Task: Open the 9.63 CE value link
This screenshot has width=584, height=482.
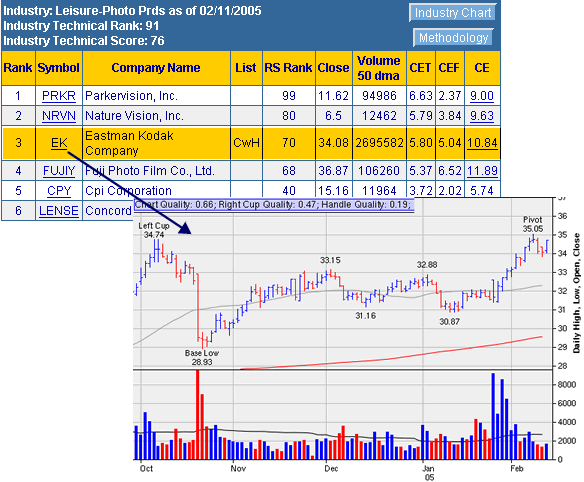Action: coord(482,116)
